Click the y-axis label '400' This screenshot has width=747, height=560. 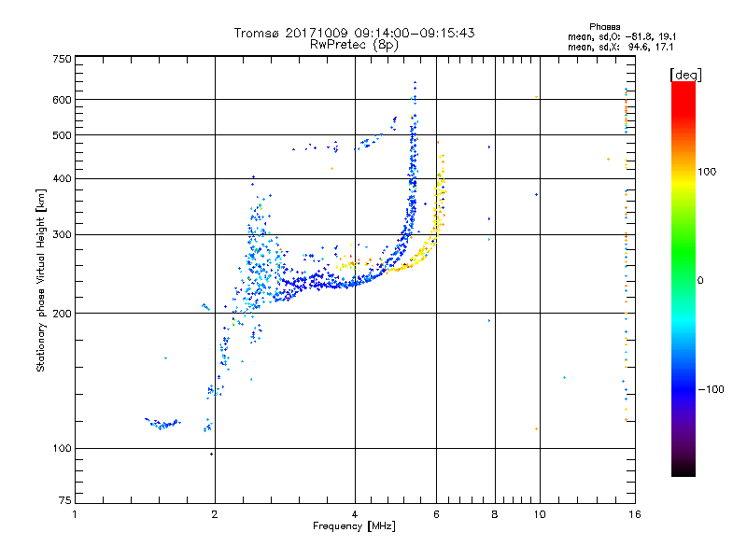[x=62, y=178]
